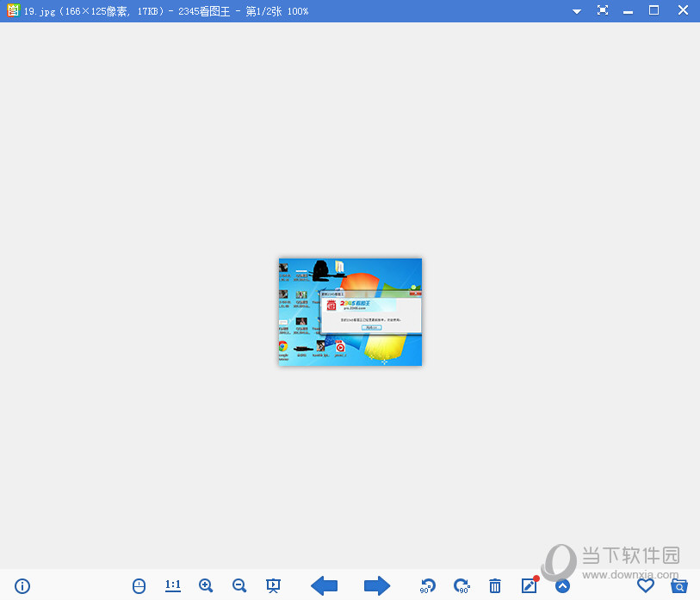Image resolution: width=700 pixels, height=600 pixels.
Task: Rotate image 90 degrees clockwise
Action: point(462,586)
